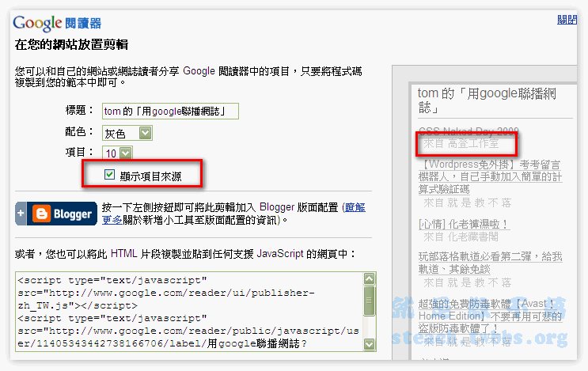
Task: Toggle the 顯示項目來源 checkbox
Action: coord(109,175)
